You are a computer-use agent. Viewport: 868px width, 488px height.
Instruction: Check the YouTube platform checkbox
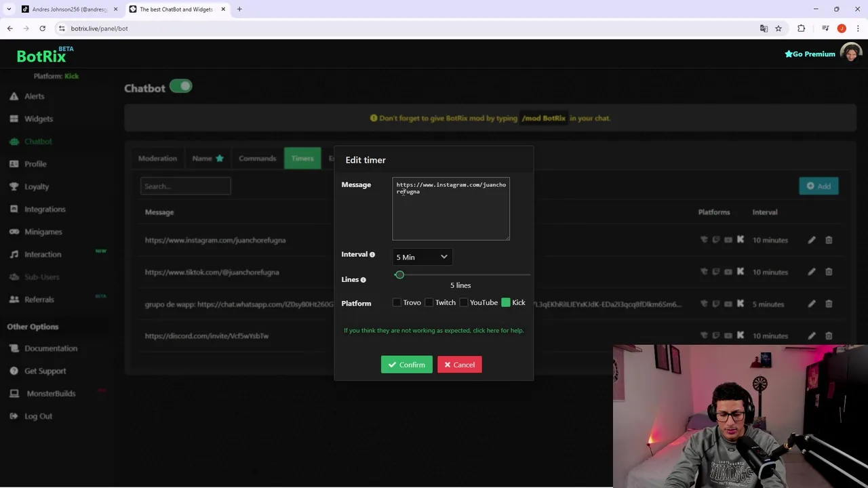click(464, 303)
